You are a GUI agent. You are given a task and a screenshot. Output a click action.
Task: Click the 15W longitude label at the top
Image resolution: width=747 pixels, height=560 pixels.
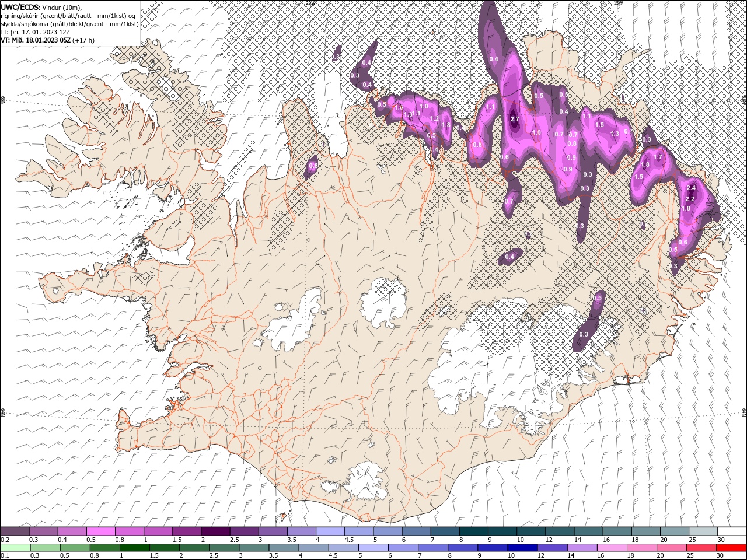(618, 2)
